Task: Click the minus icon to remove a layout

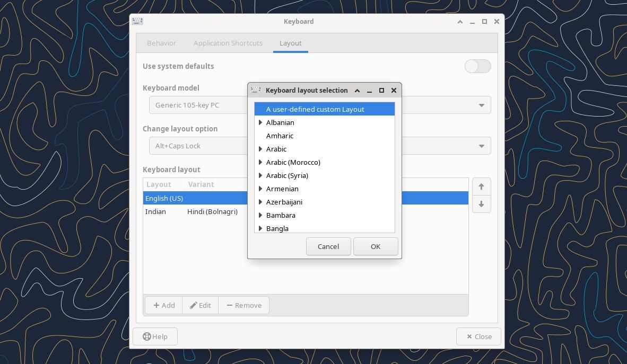Action: [x=230, y=305]
